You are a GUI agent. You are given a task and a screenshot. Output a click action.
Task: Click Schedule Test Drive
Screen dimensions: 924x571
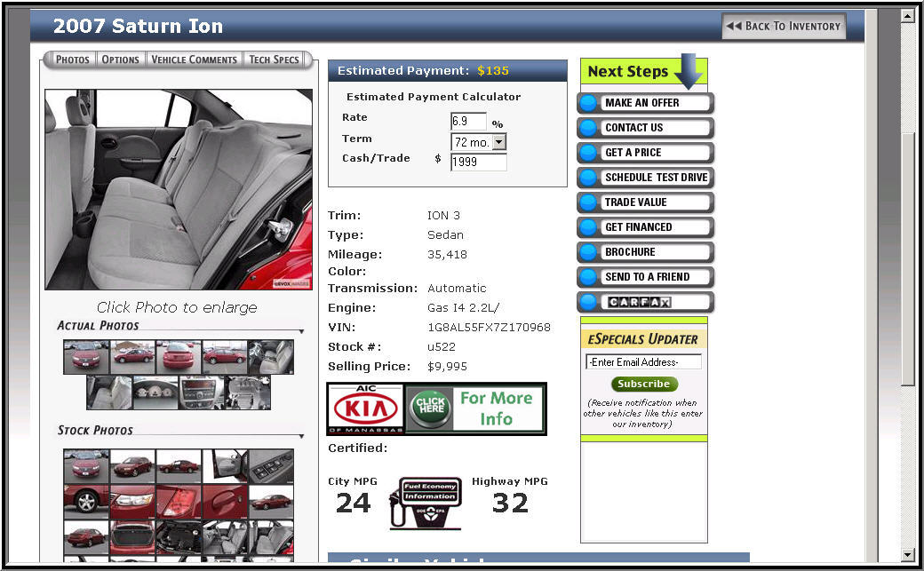click(645, 178)
